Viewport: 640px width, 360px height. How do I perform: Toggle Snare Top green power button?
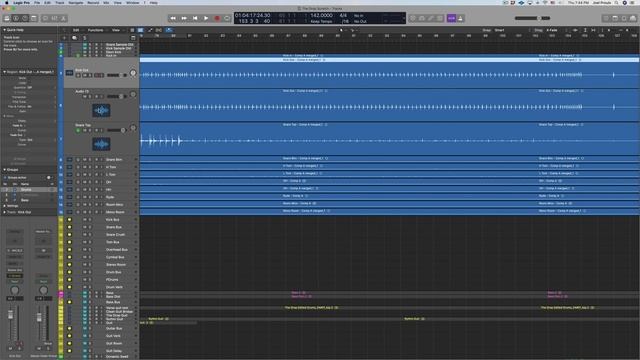(x=78, y=130)
